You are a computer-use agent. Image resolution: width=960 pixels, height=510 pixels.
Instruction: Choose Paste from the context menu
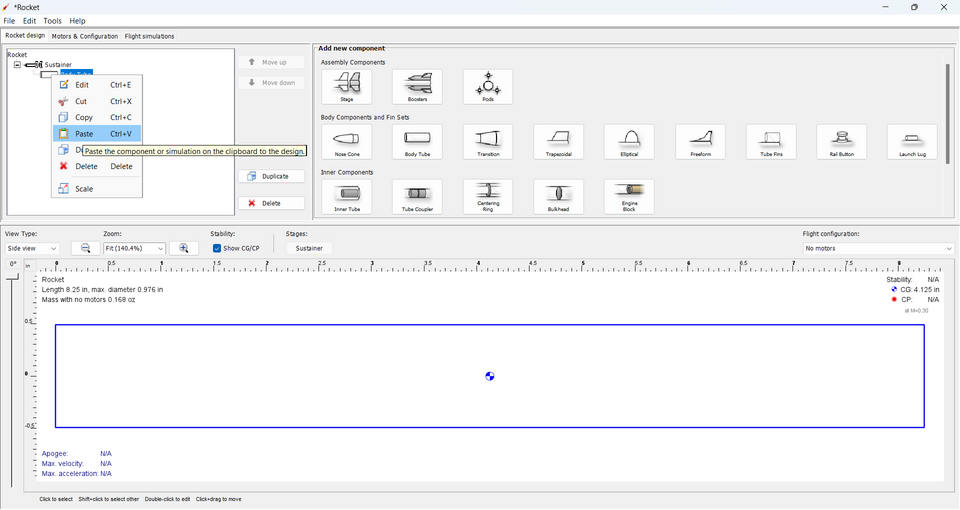(x=84, y=133)
